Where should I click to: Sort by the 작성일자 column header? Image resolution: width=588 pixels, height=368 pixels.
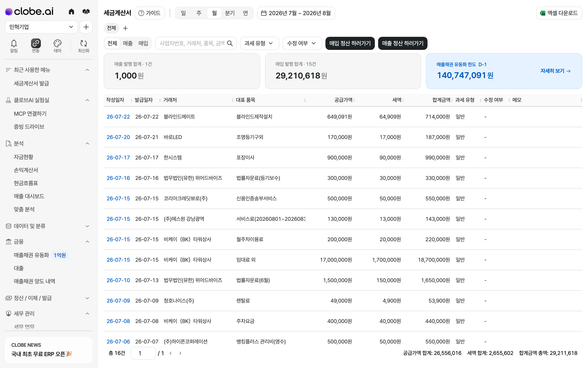click(x=115, y=100)
